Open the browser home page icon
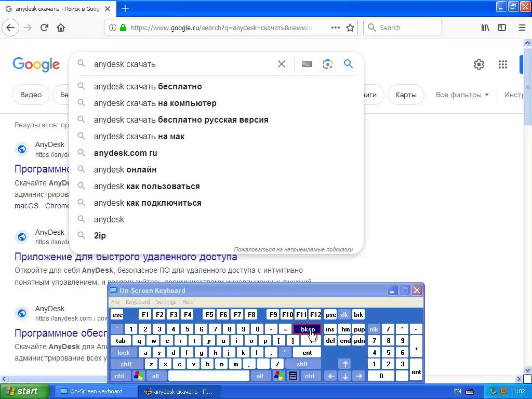Screen dimensions: 532x399 61,28
